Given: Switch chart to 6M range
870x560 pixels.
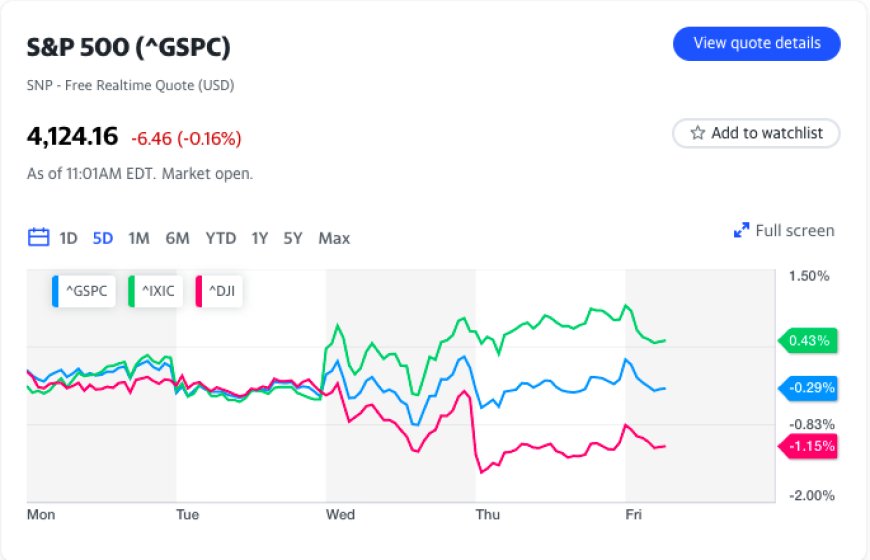Looking at the screenshot, I should (x=177, y=238).
